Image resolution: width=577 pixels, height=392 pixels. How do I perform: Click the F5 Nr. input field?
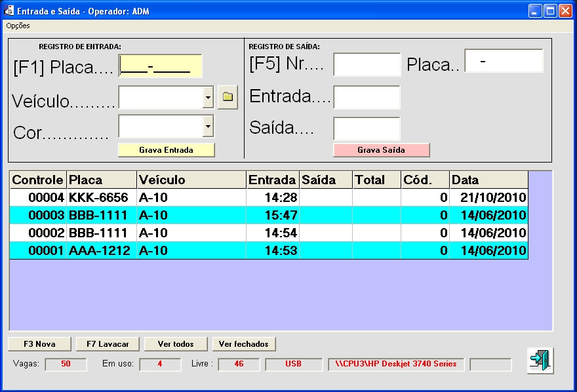point(367,65)
